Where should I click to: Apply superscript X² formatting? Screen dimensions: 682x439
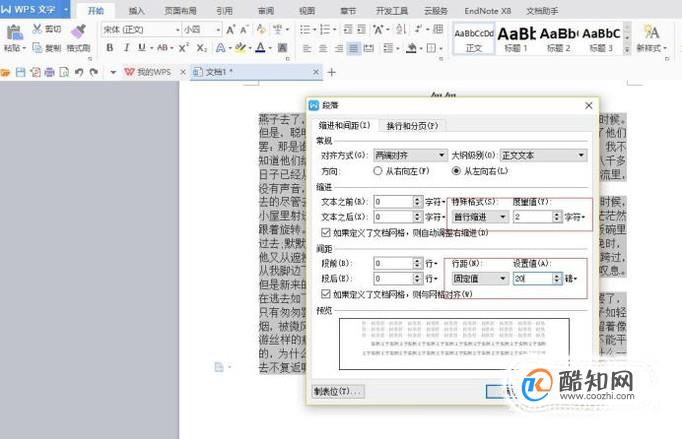(x=184, y=47)
